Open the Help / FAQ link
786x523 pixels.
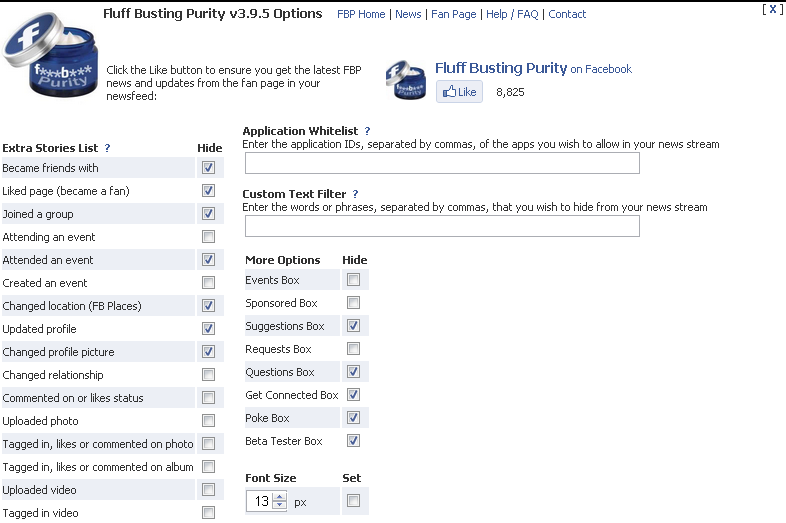[512, 14]
